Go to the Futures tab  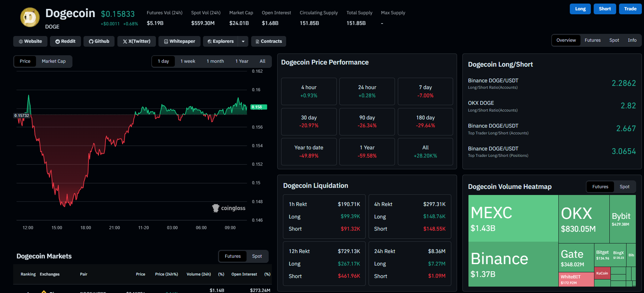(592, 40)
